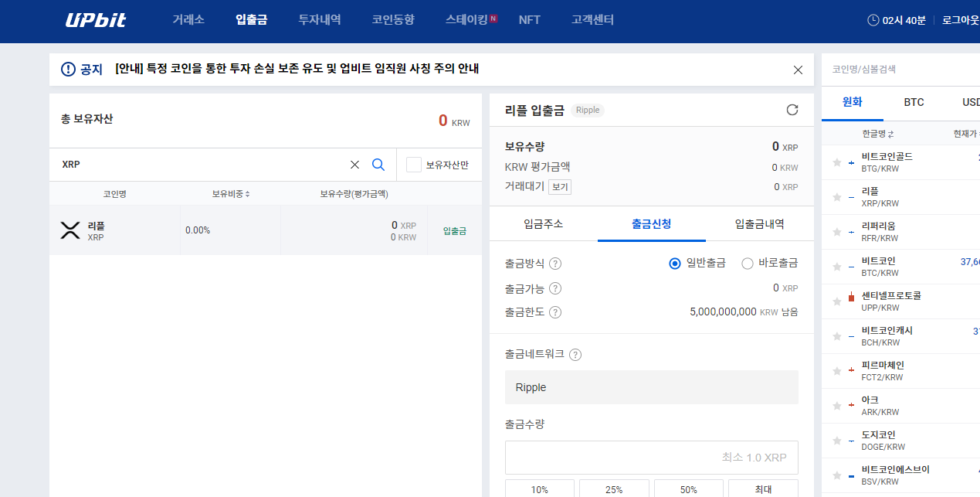
Task: Open the 스테이킹 menu
Action: pyautogui.click(x=466, y=20)
